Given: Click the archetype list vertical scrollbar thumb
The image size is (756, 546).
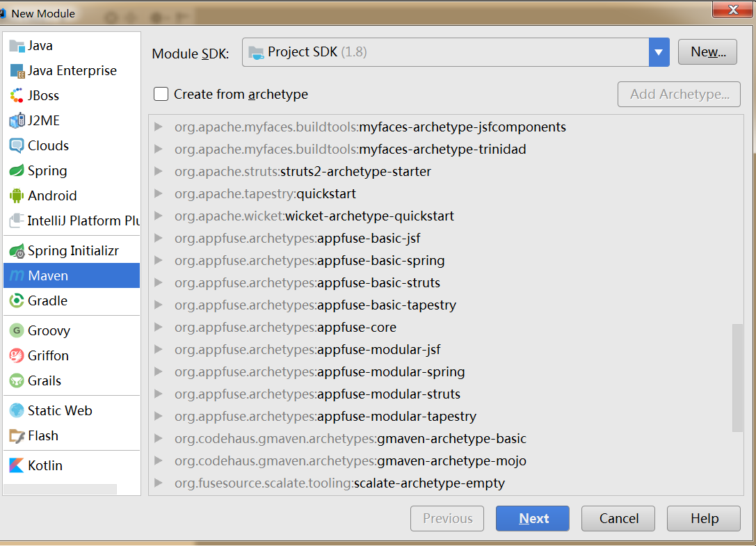Looking at the screenshot, I should tap(737, 378).
